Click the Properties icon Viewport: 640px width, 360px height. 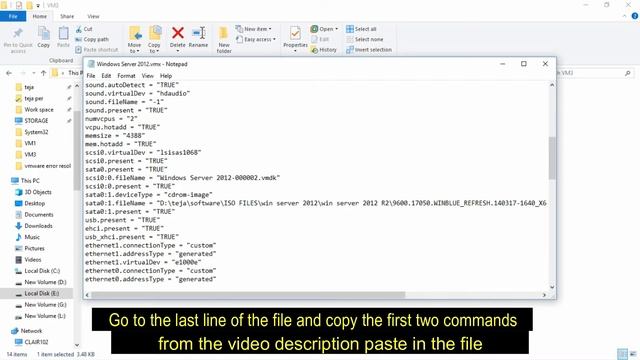[x=295, y=33]
